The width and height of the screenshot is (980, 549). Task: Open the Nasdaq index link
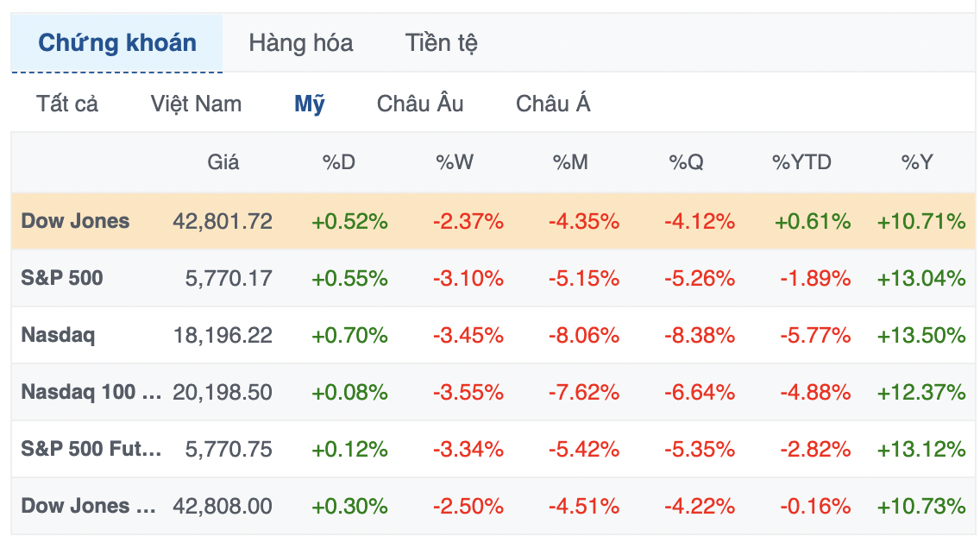pyautogui.click(x=58, y=335)
